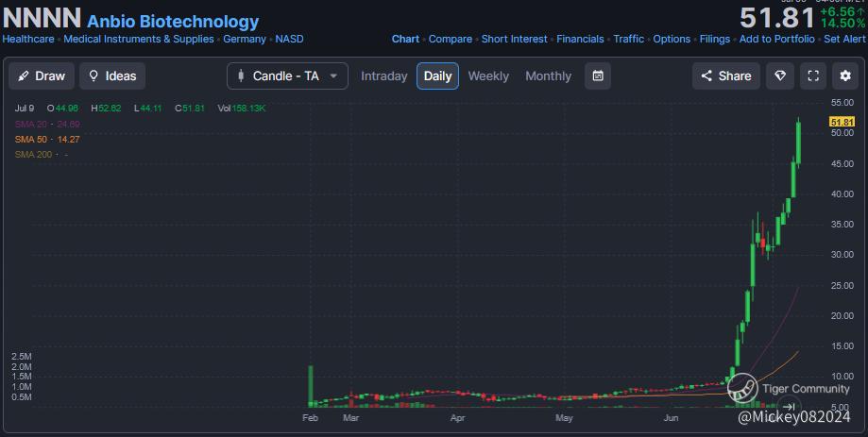Click the 51.81 last price quote
Screen dimensions: 868x437
click(x=777, y=18)
